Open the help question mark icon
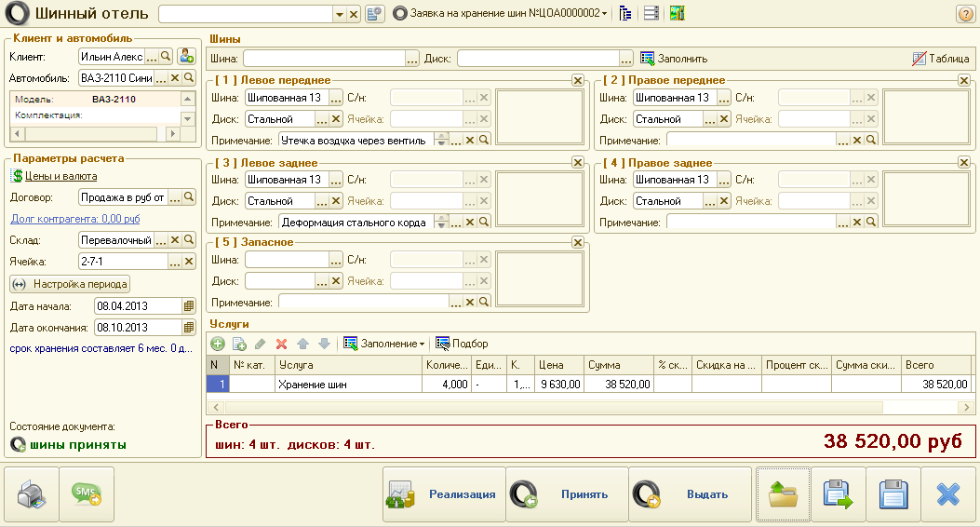The width and height of the screenshot is (980, 527). tap(965, 14)
